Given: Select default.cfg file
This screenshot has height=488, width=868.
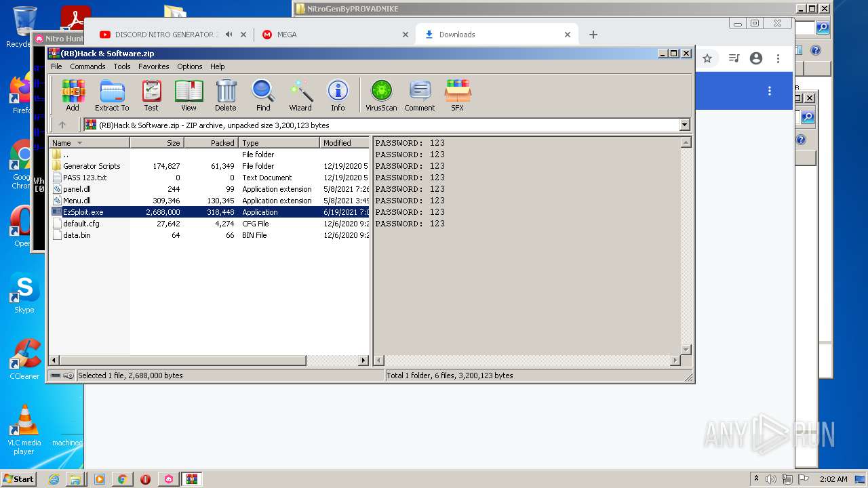Looking at the screenshot, I should [210, 224].
